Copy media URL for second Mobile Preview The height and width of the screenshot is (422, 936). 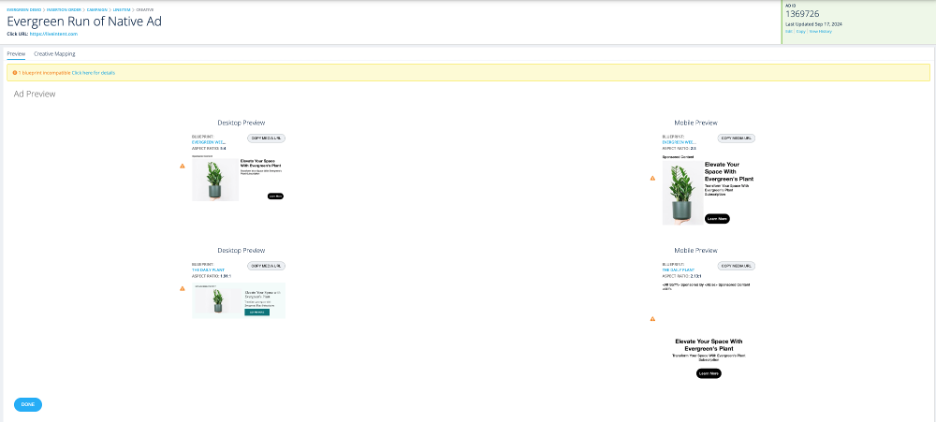[x=736, y=266]
